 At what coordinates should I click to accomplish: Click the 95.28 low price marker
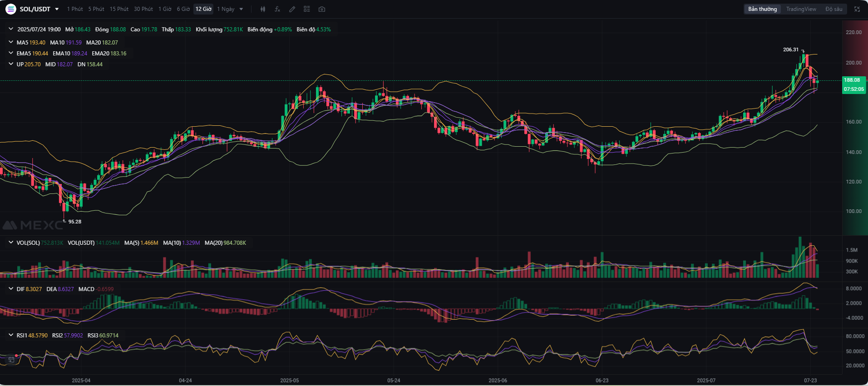coord(75,222)
